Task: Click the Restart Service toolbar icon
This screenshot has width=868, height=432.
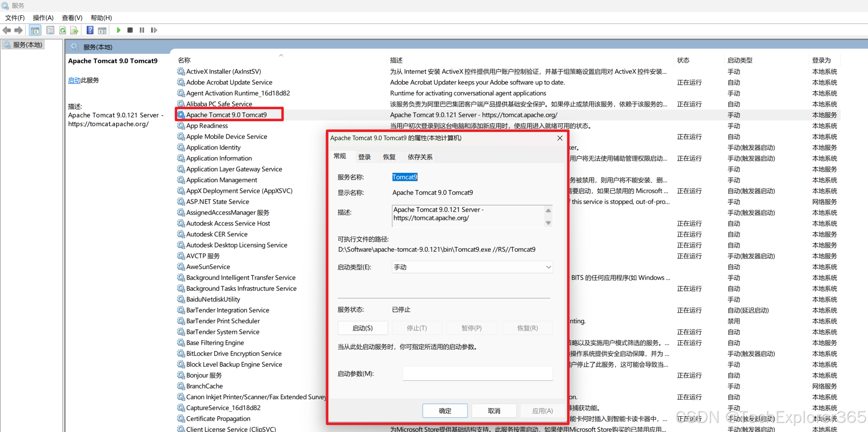Action: [x=154, y=30]
